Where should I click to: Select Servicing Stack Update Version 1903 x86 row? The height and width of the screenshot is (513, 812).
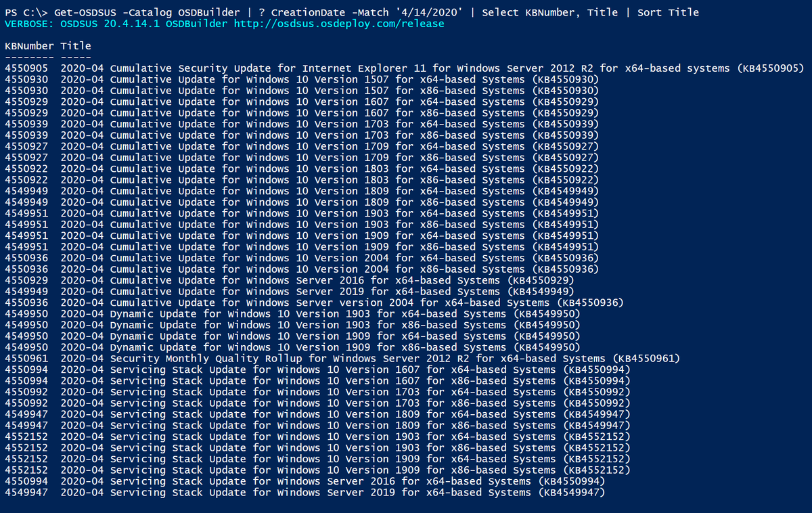317,448
